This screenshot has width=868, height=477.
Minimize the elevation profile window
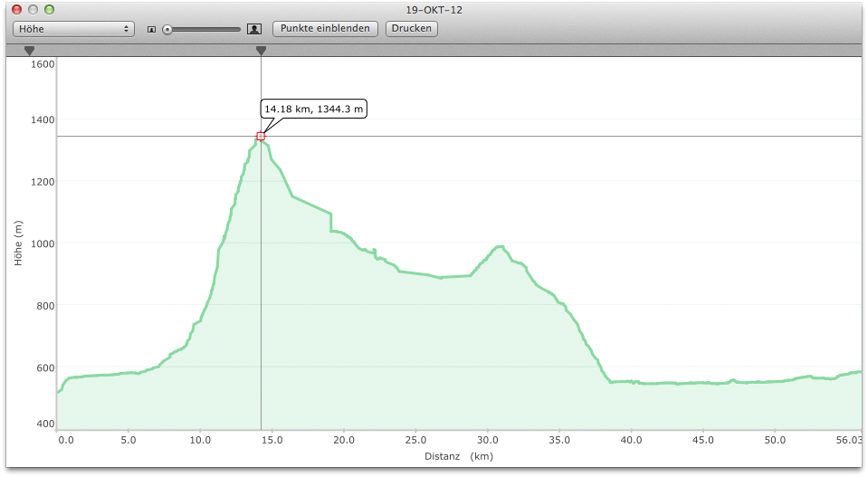point(33,10)
